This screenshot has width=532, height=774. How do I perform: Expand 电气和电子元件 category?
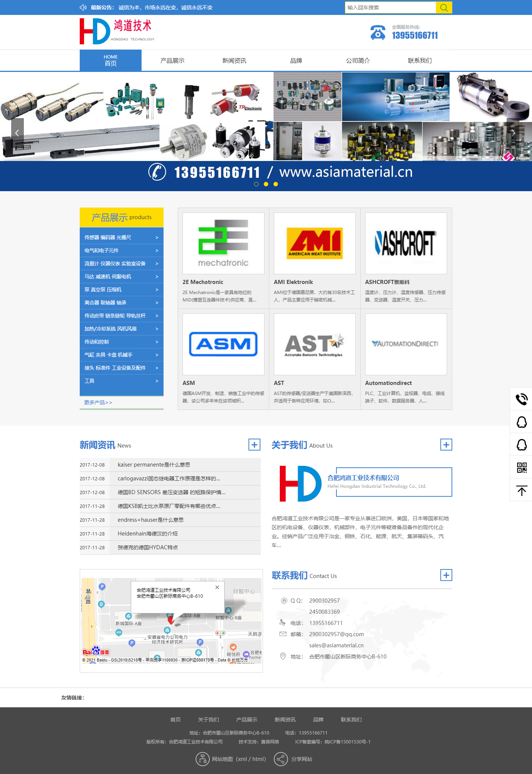(x=121, y=250)
